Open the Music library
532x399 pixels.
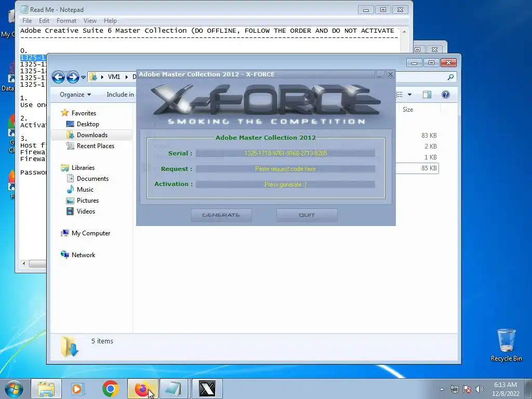(x=85, y=189)
